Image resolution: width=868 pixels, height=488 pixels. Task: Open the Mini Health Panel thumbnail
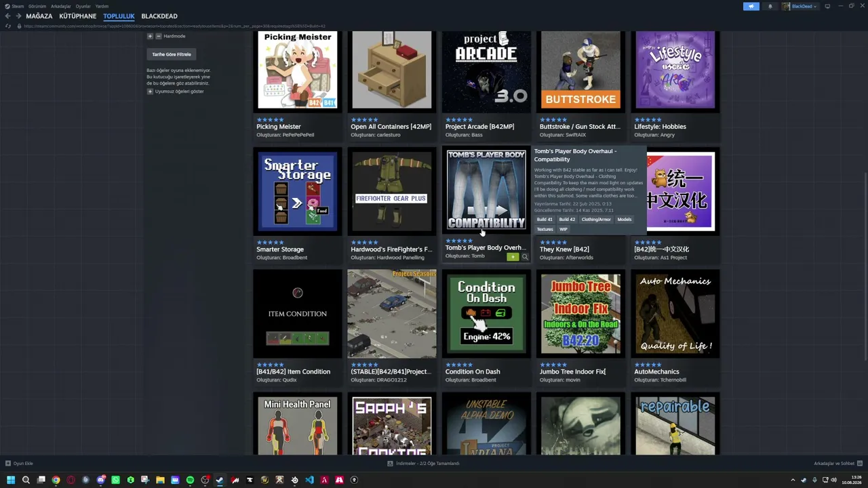click(298, 424)
